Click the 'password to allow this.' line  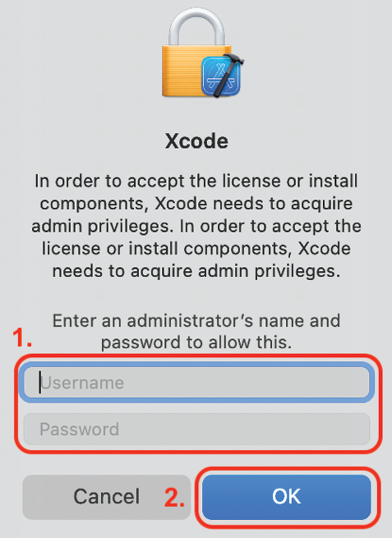[x=196, y=343]
